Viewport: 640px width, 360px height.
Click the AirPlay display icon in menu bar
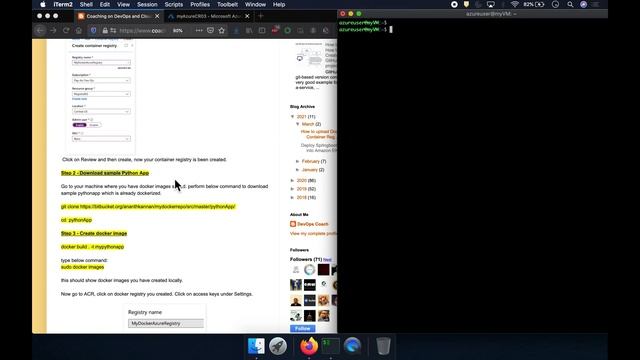pyautogui.click(x=491, y=4)
